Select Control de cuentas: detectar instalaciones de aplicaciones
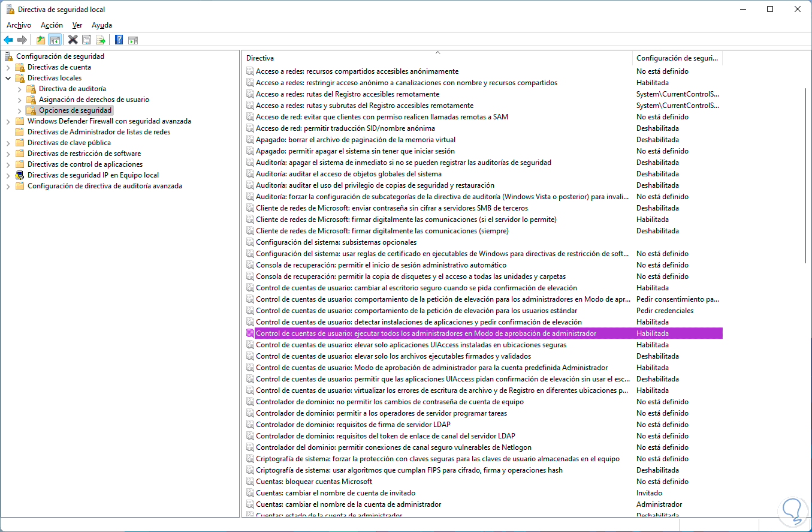The image size is (812, 532). (419, 322)
